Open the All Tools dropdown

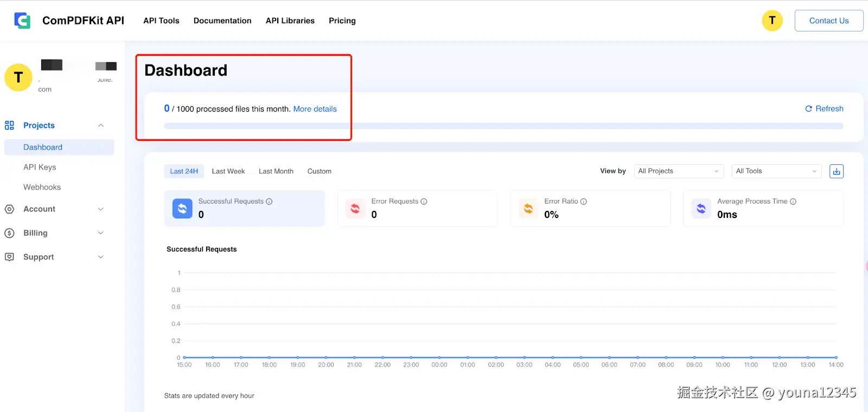[776, 171]
